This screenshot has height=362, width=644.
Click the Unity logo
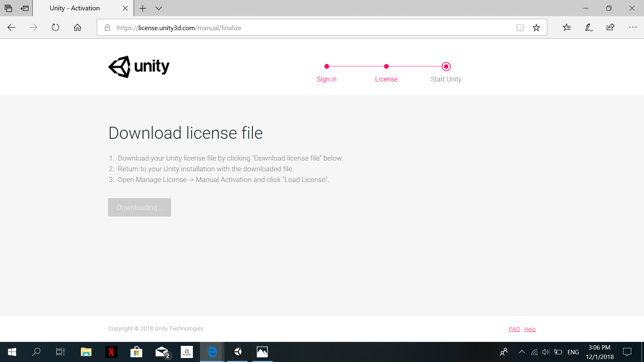pyautogui.click(x=139, y=67)
